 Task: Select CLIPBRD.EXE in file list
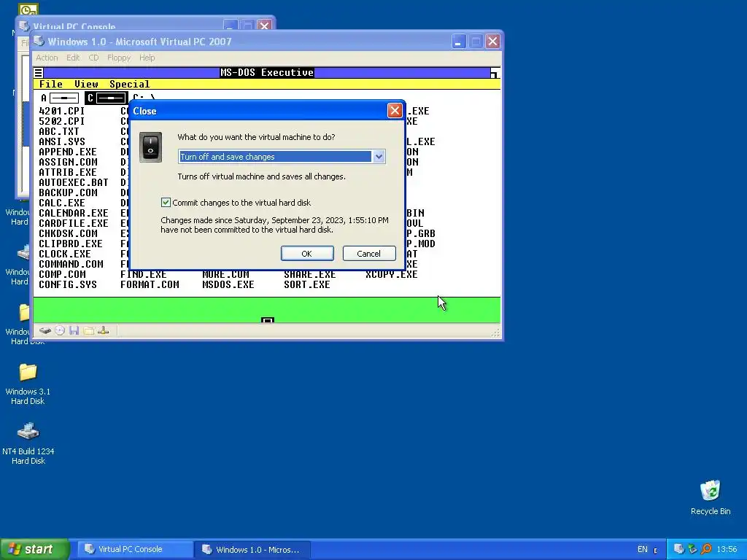pyautogui.click(x=71, y=244)
